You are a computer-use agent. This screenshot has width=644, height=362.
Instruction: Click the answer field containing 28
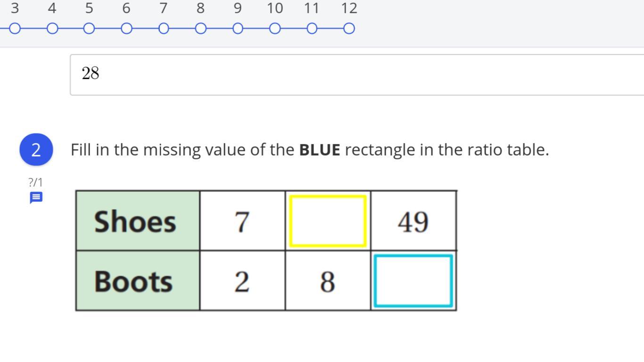[x=357, y=75]
